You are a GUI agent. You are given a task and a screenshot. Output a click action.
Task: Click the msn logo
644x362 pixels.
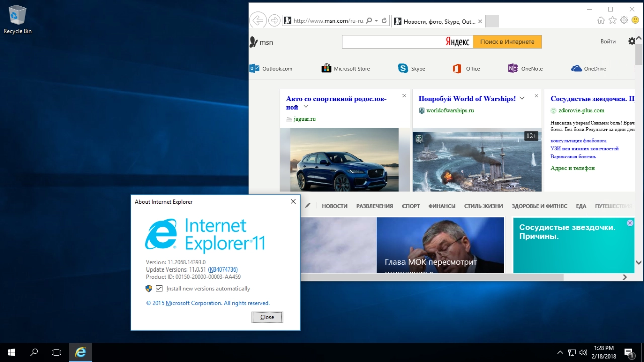click(261, 42)
